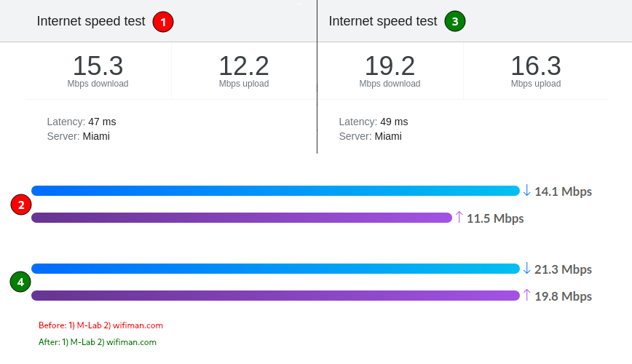The height and width of the screenshot is (364, 632).
Task: Click the blue 21.3 Mbps download bar
Action: (276, 269)
